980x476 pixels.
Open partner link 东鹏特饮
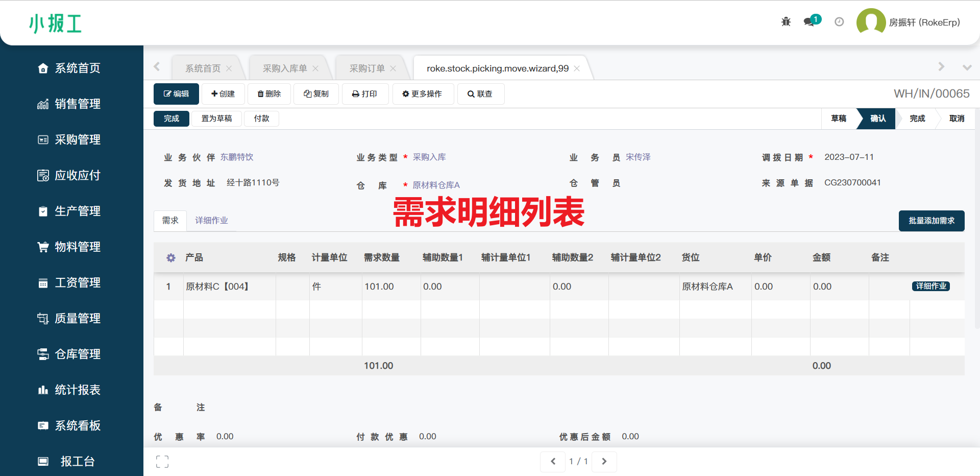[x=236, y=157]
